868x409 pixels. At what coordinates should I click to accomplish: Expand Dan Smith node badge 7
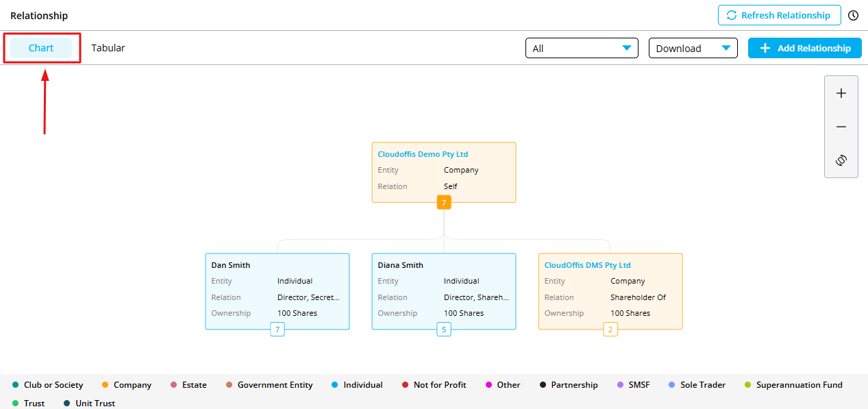277,330
